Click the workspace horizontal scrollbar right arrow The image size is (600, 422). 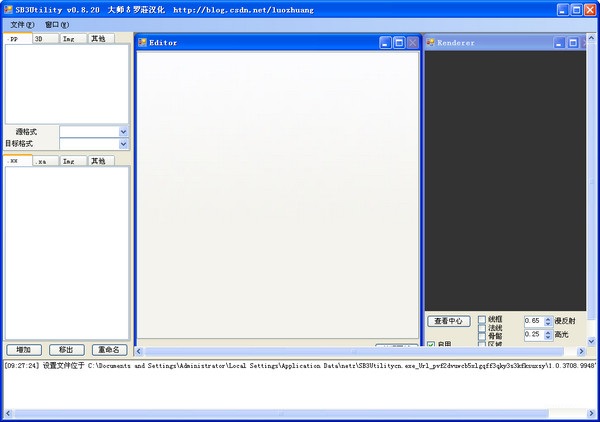[581, 351]
